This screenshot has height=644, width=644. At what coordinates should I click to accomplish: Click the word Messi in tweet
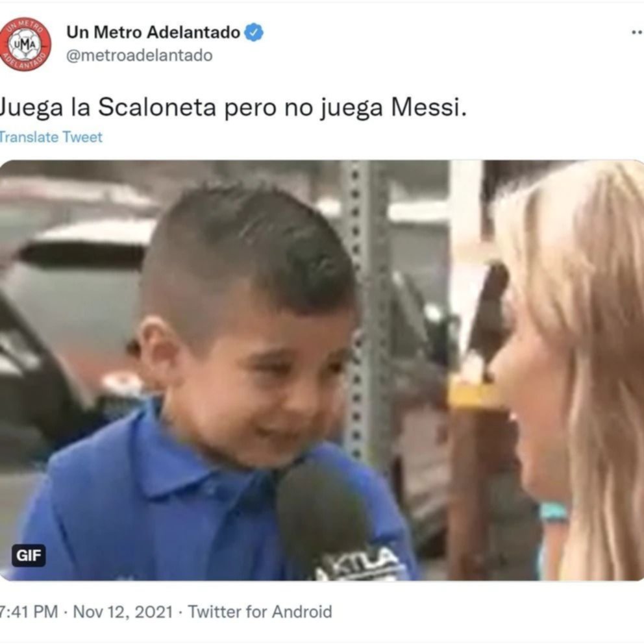428,108
